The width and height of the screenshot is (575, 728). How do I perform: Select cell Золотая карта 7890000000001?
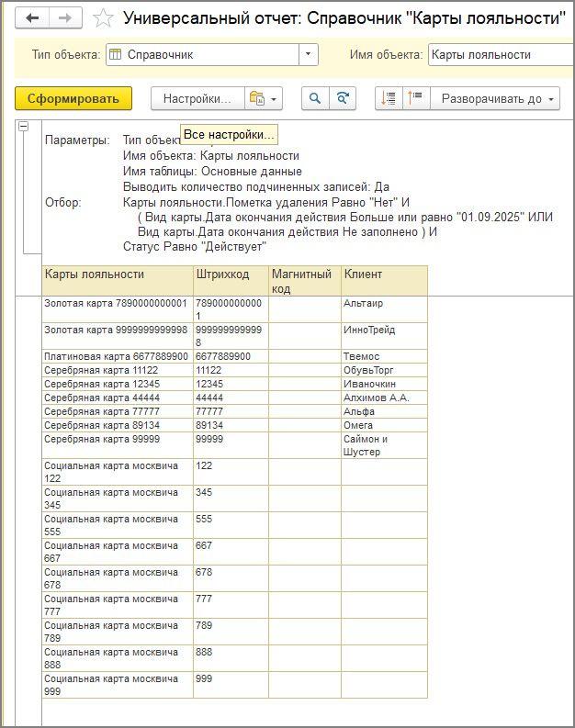[x=118, y=309]
